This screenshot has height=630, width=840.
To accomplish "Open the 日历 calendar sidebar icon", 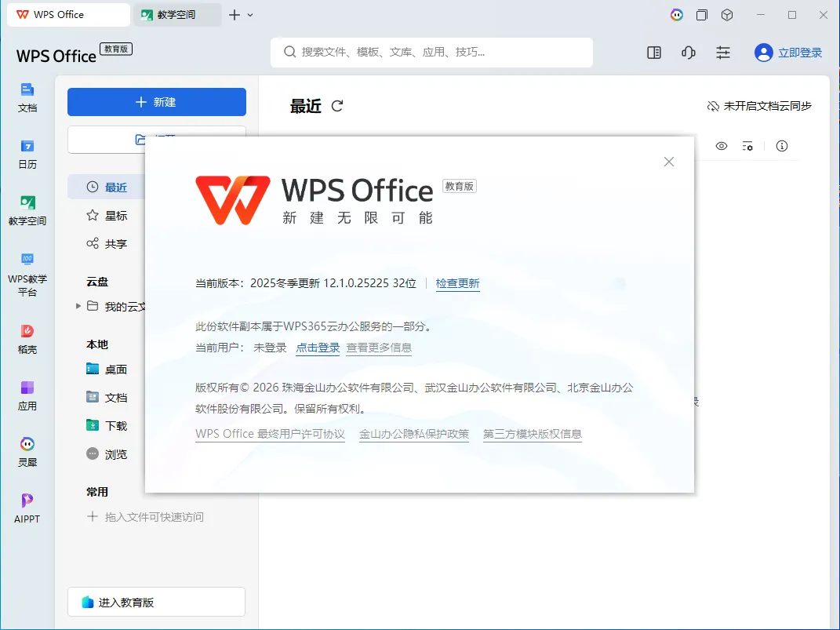I will point(27,155).
